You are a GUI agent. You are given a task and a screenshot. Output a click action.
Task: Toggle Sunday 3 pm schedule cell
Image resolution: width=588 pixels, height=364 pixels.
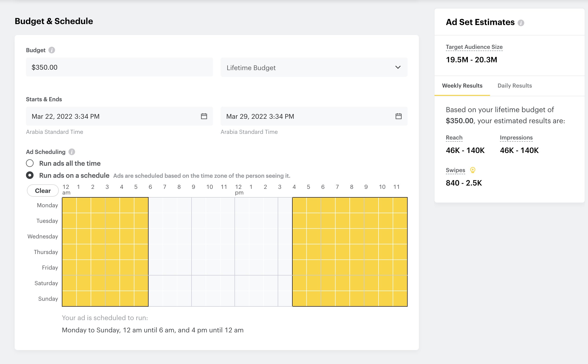tap(285, 299)
